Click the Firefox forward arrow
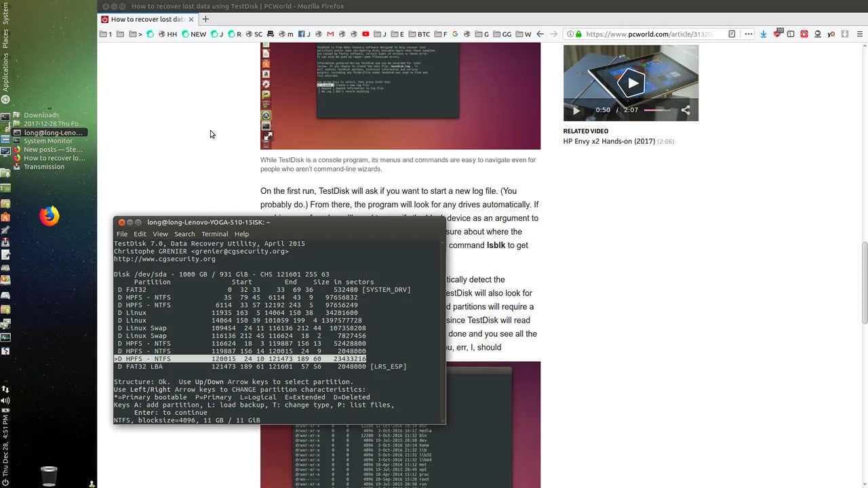868x488 pixels. [554, 34]
